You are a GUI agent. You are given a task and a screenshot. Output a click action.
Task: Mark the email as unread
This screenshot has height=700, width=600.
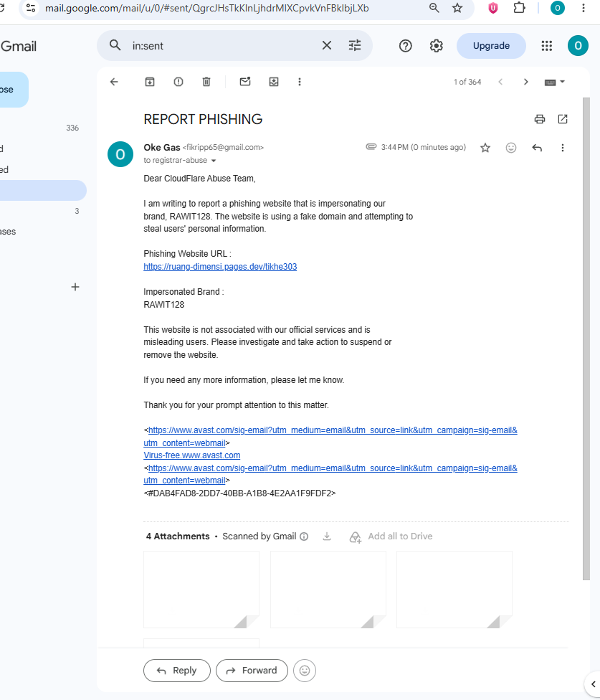pos(245,81)
